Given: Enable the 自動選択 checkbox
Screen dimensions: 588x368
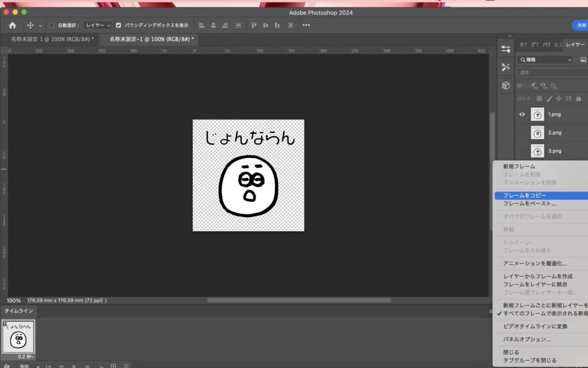Looking at the screenshot, I should click(x=51, y=25).
